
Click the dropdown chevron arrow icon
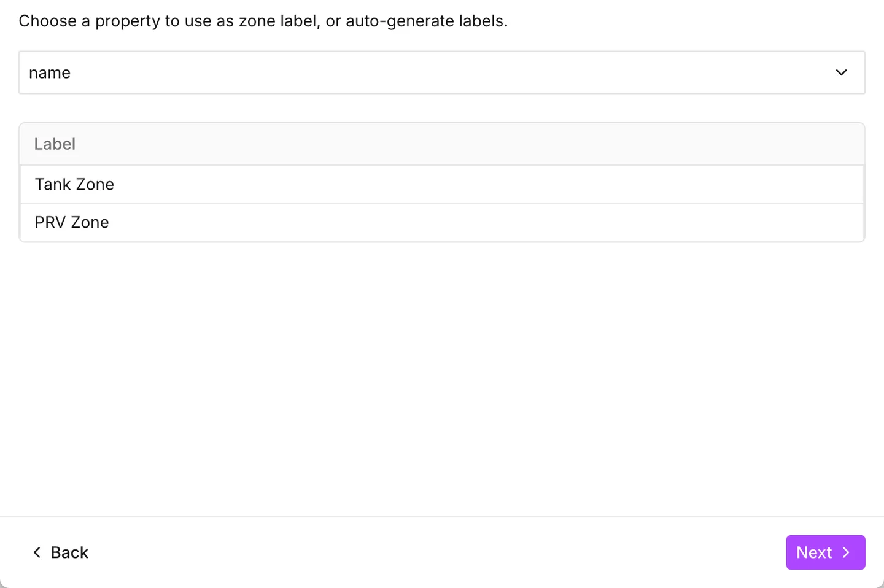pos(841,72)
